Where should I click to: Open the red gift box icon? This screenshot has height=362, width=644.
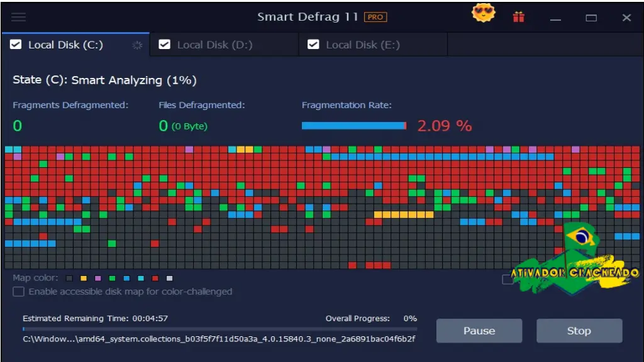click(x=518, y=17)
